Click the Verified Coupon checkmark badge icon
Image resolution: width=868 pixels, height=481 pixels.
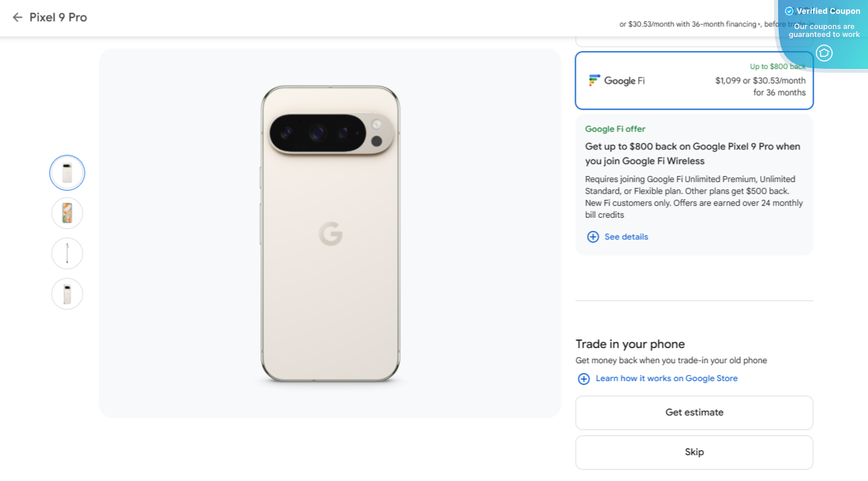pos(789,11)
